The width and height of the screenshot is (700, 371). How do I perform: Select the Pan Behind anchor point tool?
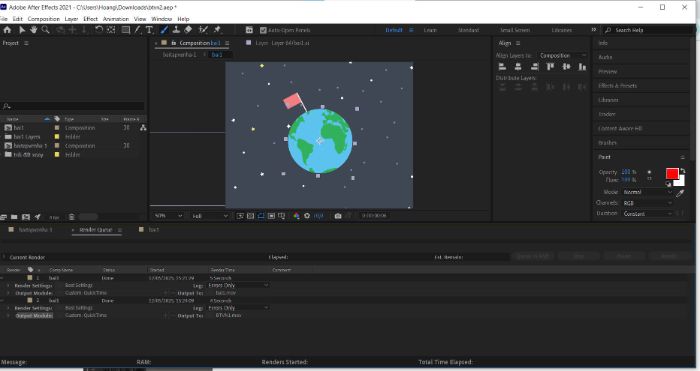[111, 30]
